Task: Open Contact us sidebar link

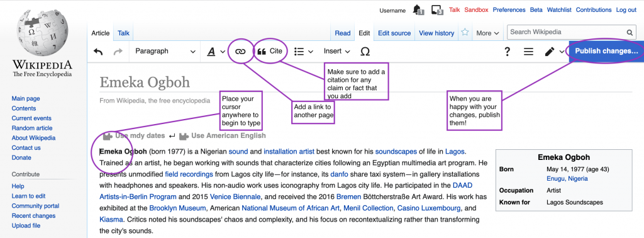Action: coord(26,148)
